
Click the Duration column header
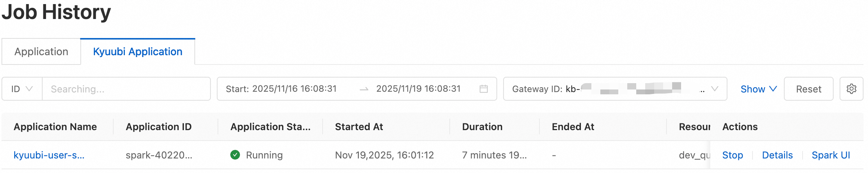pyautogui.click(x=482, y=127)
